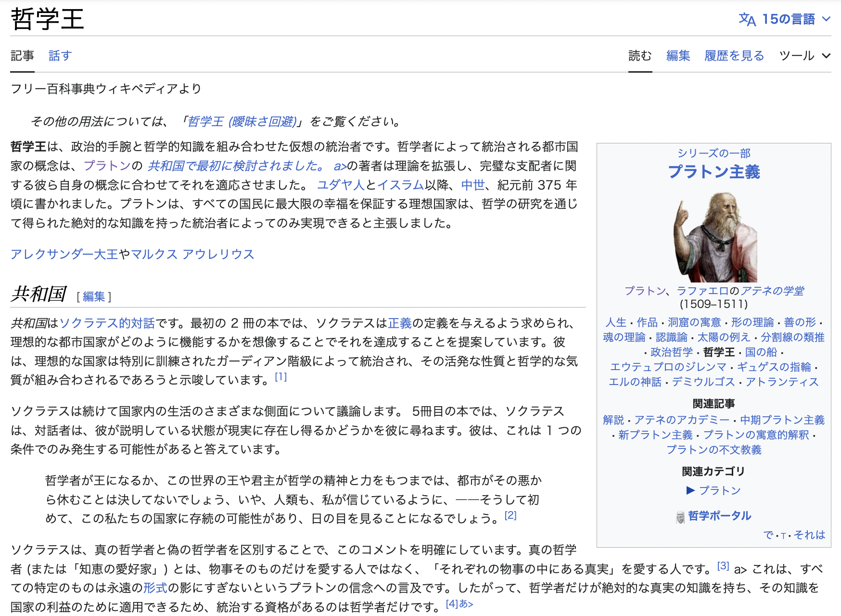Screen dimensions: 841x616
Task: Open footnote reference [3]
Action: click(x=723, y=565)
